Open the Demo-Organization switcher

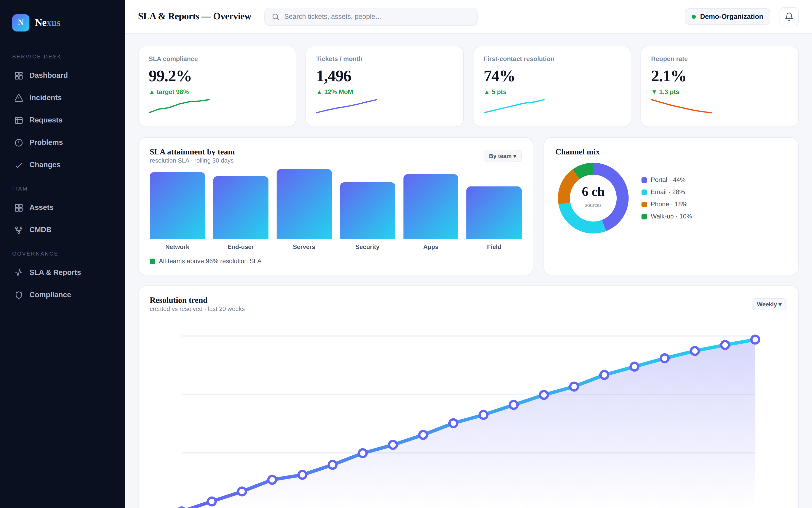click(727, 17)
